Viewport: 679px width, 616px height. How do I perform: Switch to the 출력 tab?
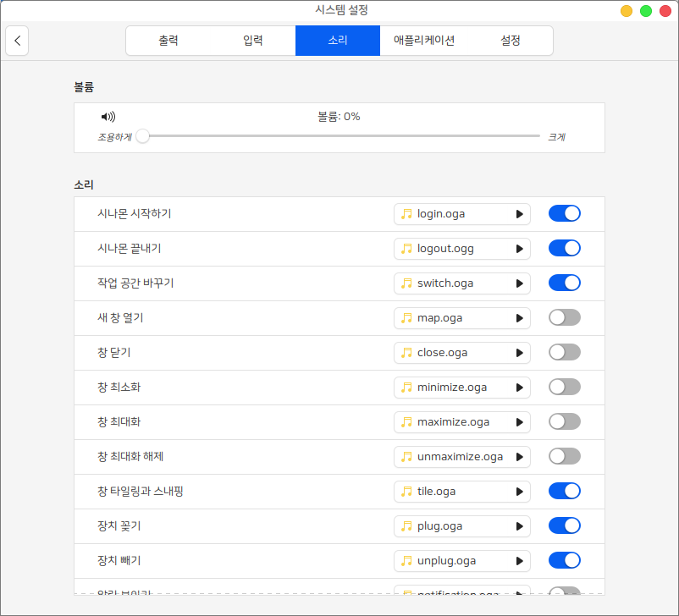(x=168, y=41)
